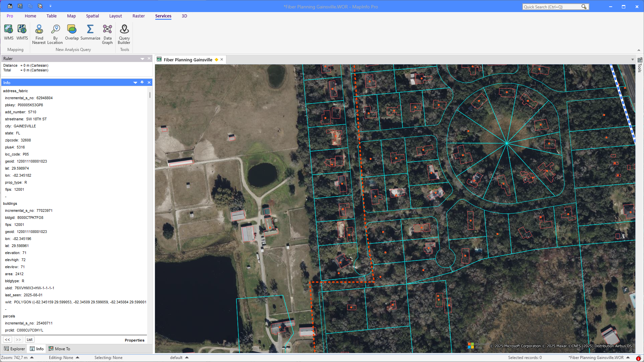Switch to the Raster ribbon tab
The height and width of the screenshot is (362, 644).
click(x=139, y=16)
